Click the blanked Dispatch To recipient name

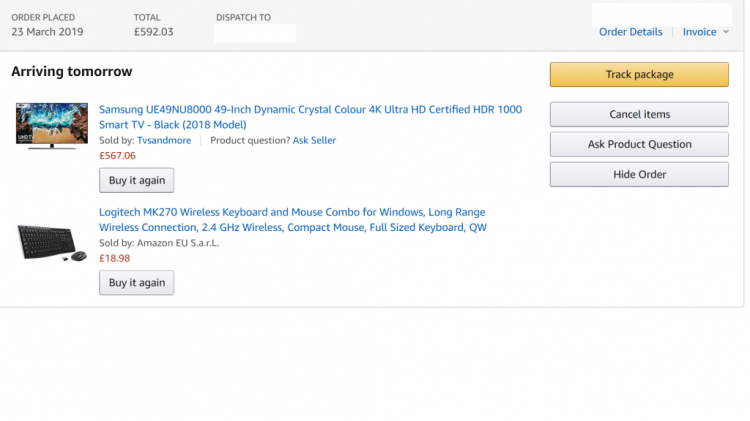(255, 33)
